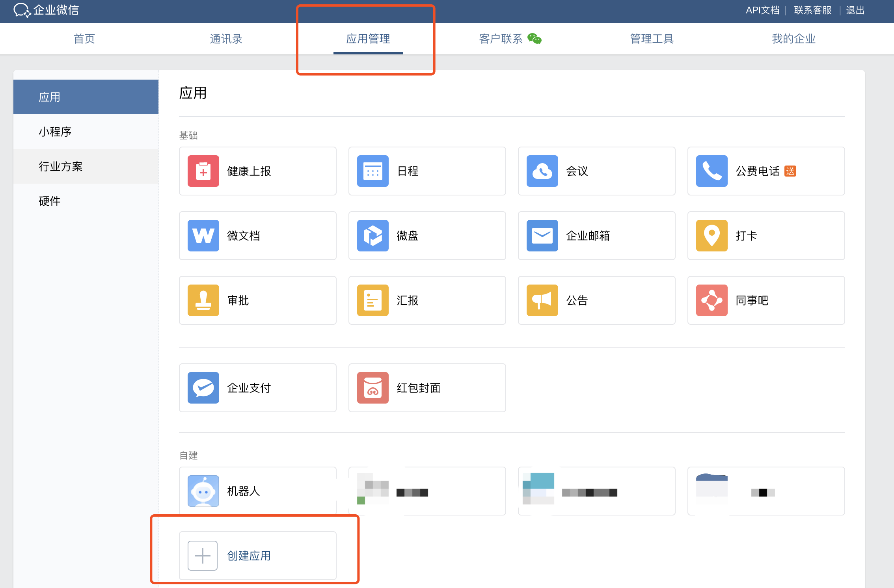894x588 pixels.
Task: Click the 日程 calendar app icon
Action: click(x=372, y=171)
